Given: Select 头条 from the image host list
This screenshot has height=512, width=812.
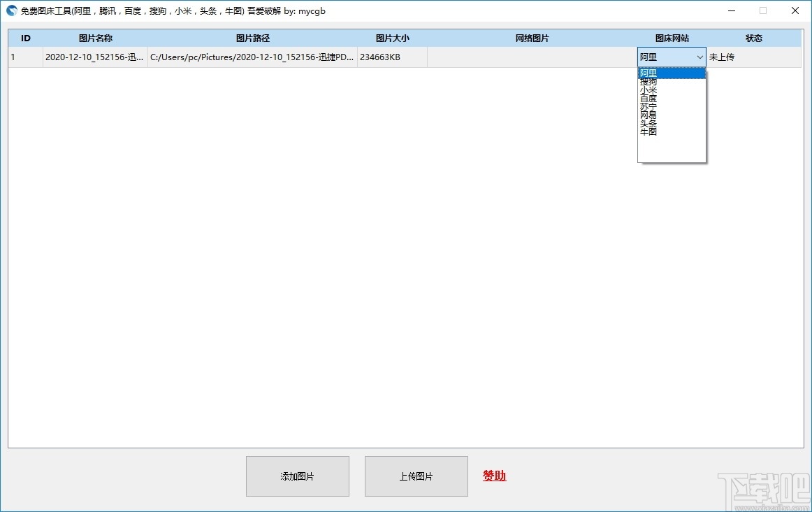Looking at the screenshot, I should tap(648, 123).
